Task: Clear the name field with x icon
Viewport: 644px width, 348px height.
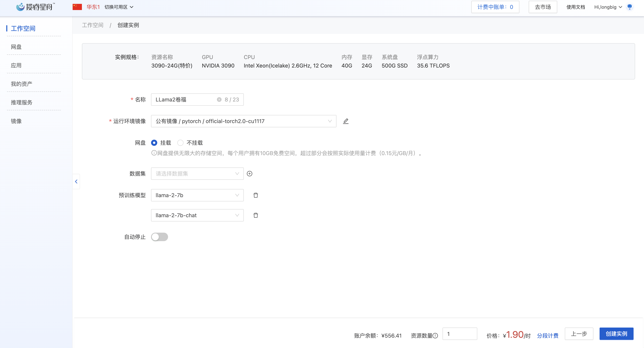Action: point(219,100)
